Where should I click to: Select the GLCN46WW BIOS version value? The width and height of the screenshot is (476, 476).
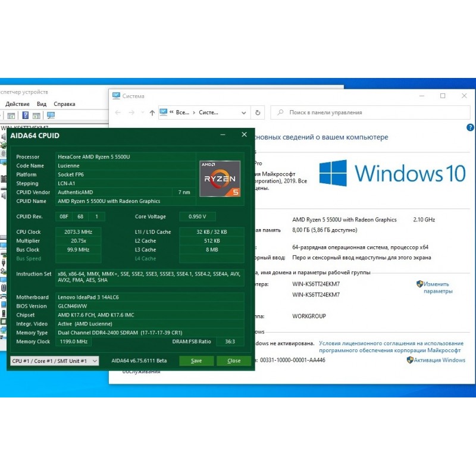click(x=150, y=306)
